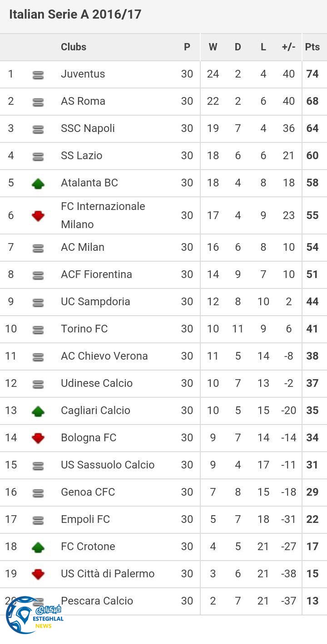The image size is (327, 644).
Task: Open the Juventus club link
Action: 83,74
